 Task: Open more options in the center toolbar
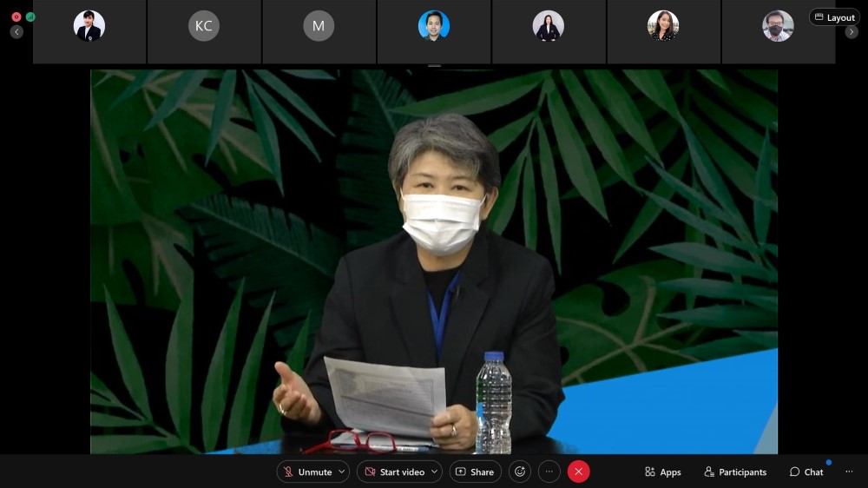point(549,472)
